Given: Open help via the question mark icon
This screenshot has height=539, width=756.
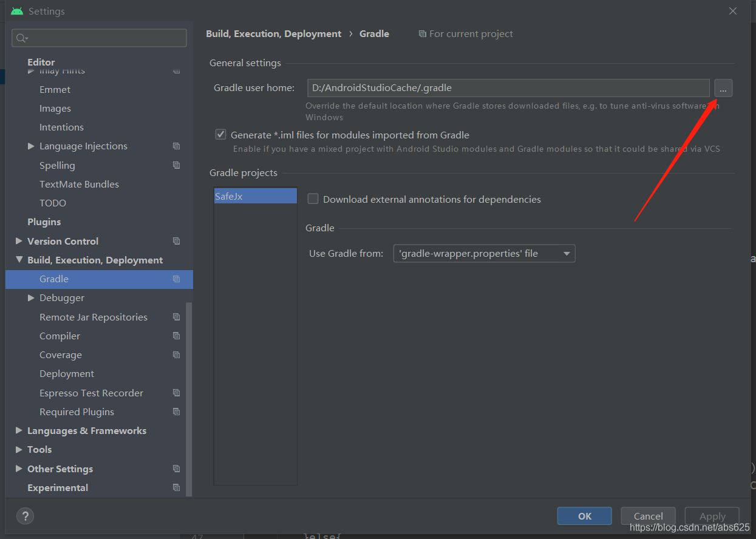Looking at the screenshot, I should [25, 516].
